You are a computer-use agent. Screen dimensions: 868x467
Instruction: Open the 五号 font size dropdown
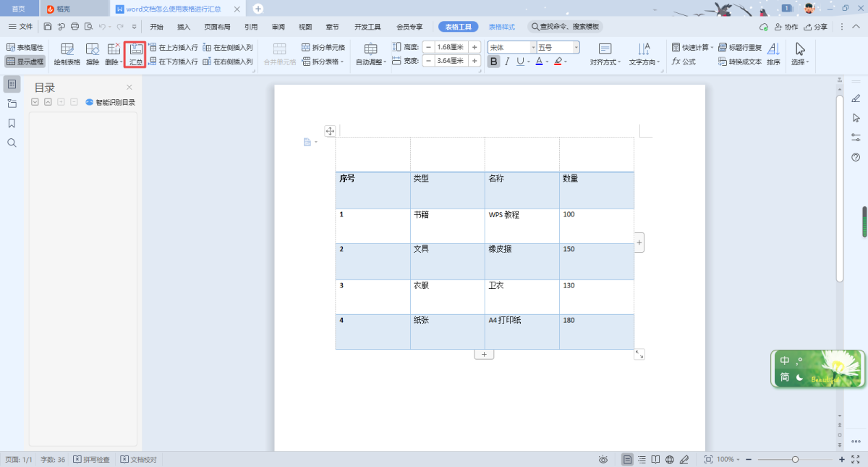click(576, 47)
